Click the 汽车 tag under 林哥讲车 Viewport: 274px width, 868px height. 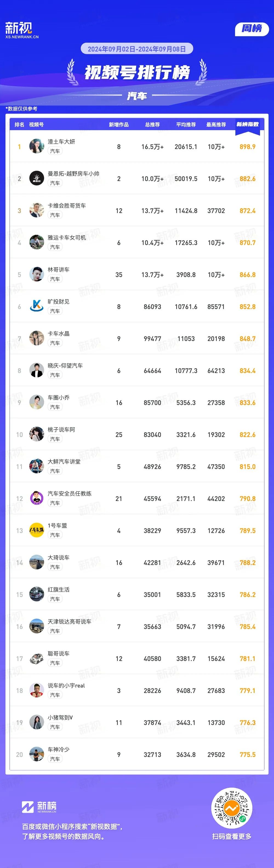[55, 279]
